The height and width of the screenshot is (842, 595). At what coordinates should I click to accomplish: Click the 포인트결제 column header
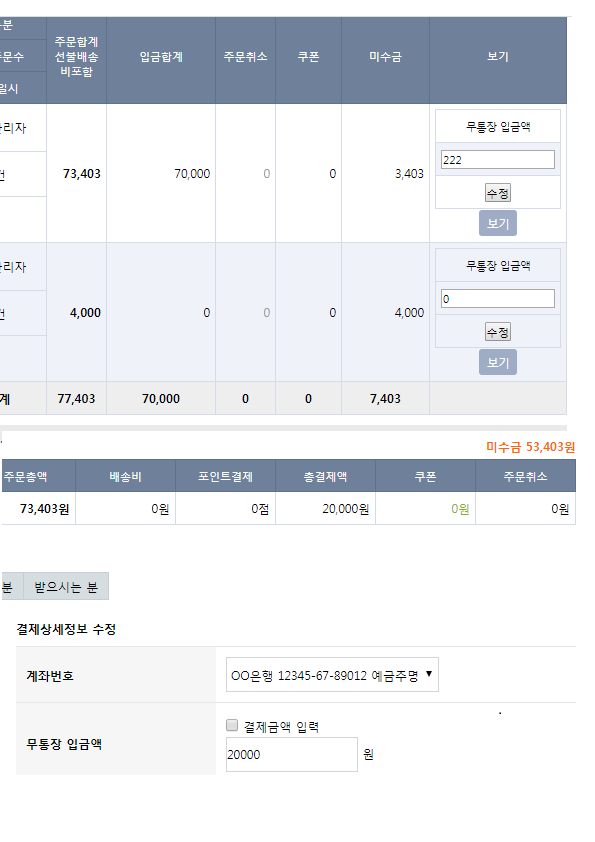(x=226, y=476)
